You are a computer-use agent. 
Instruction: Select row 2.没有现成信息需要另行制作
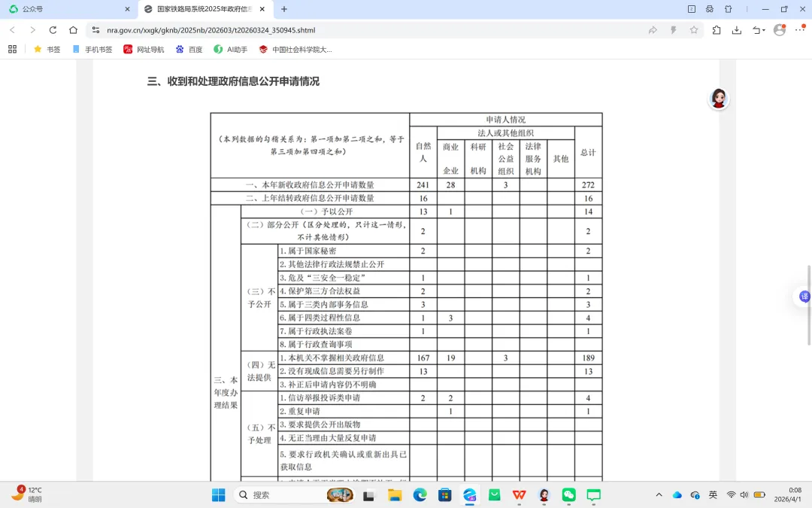click(344, 371)
